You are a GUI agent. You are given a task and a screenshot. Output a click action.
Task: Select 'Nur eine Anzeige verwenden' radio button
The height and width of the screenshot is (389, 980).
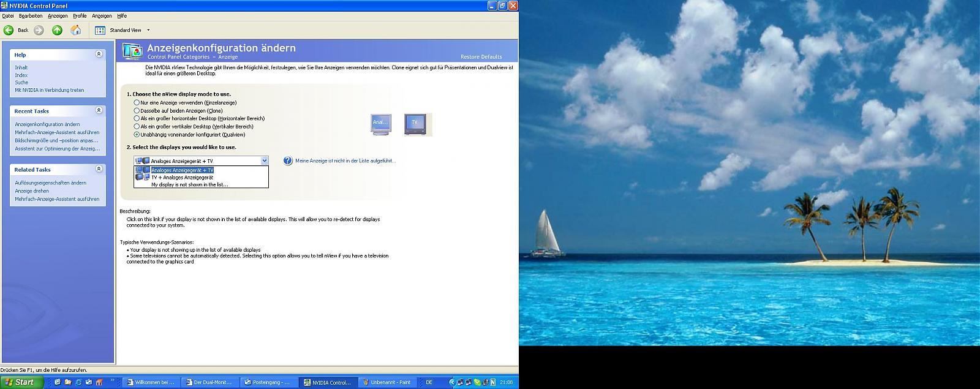click(137, 102)
